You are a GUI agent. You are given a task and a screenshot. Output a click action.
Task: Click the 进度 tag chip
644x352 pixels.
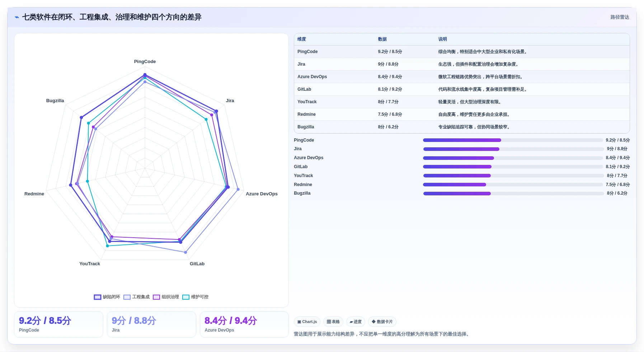(x=356, y=322)
